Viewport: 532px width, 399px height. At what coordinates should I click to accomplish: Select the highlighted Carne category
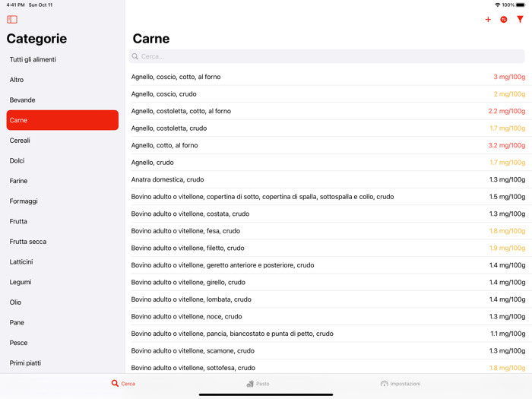pos(62,120)
